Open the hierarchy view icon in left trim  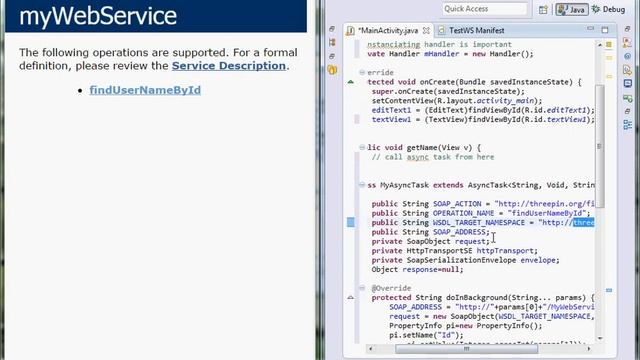pyautogui.click(x=332, y=42)
